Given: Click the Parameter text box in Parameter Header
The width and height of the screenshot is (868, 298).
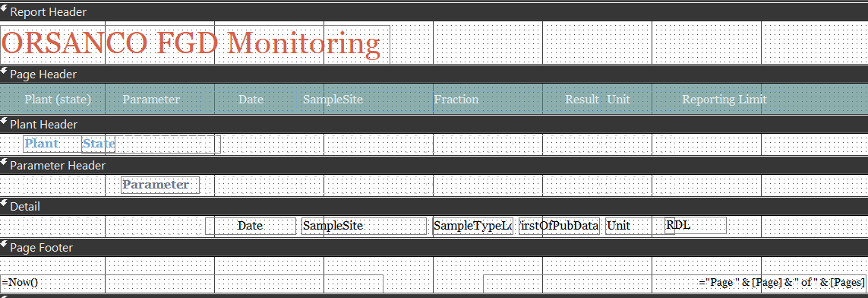Looking at the screenshot, I should (x=160, y=185).
